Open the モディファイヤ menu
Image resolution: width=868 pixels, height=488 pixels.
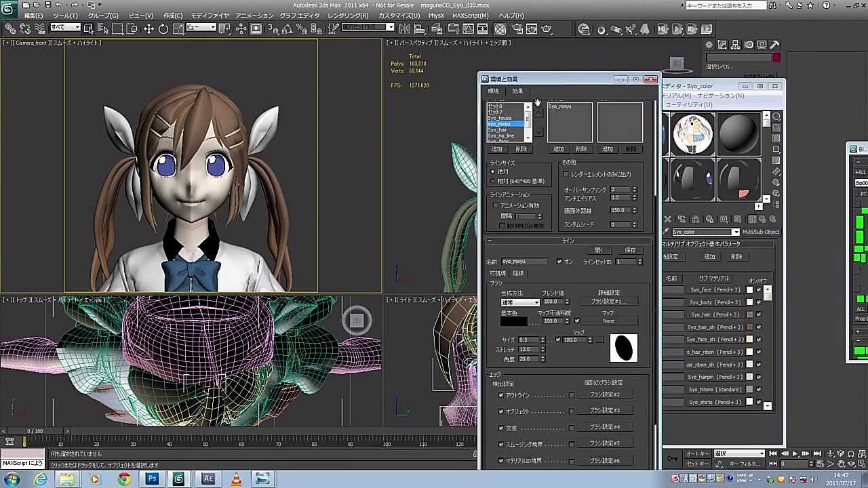click(x=210, y=16)
